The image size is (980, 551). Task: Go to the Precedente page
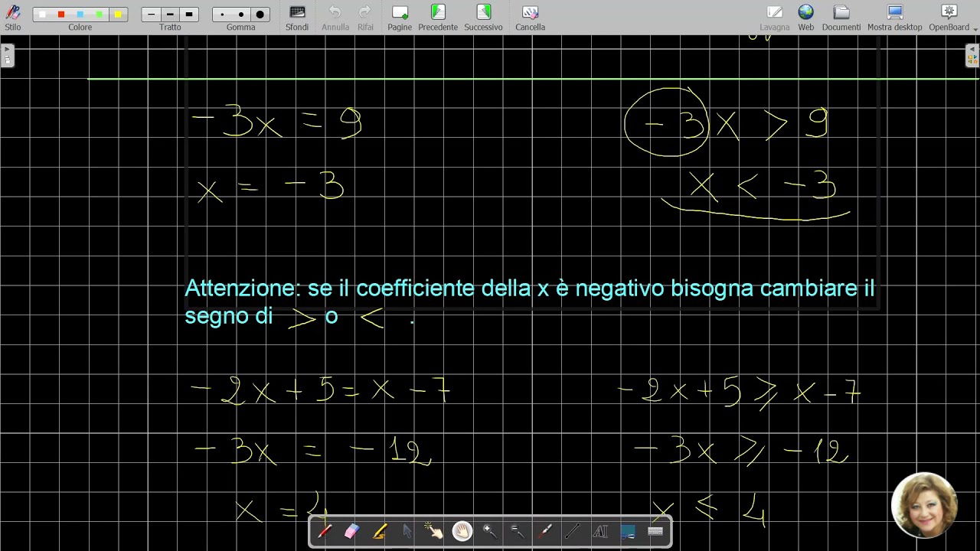pyautogui.click(x=438, y=17)
